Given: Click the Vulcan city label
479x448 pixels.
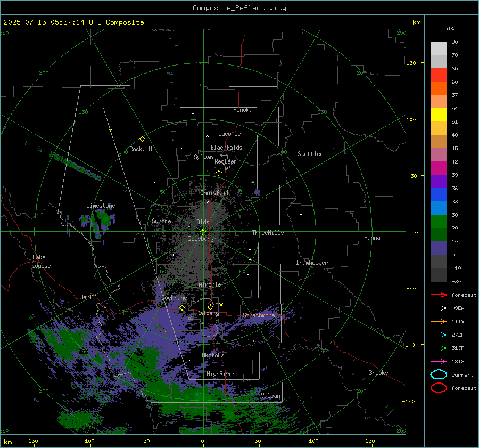Looking at the screenshot, I should coord(271,396).
